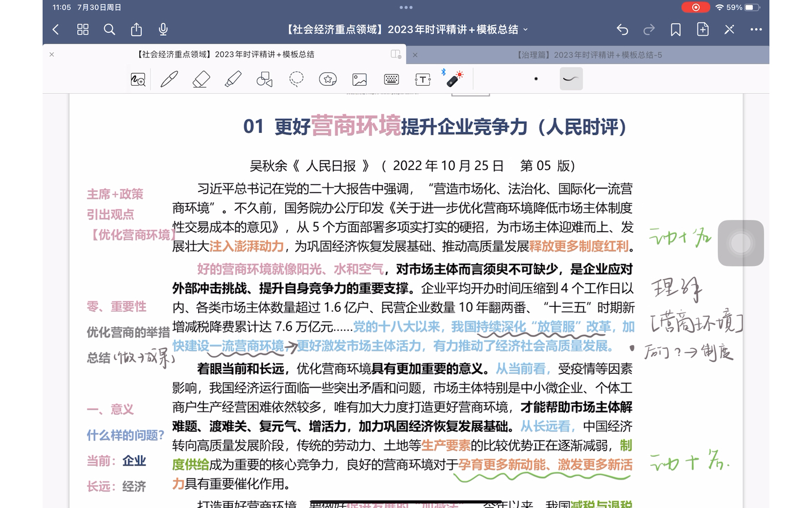812x508 pixels.
Task: Select the black ink color swatch
Action: pos(535,78)
